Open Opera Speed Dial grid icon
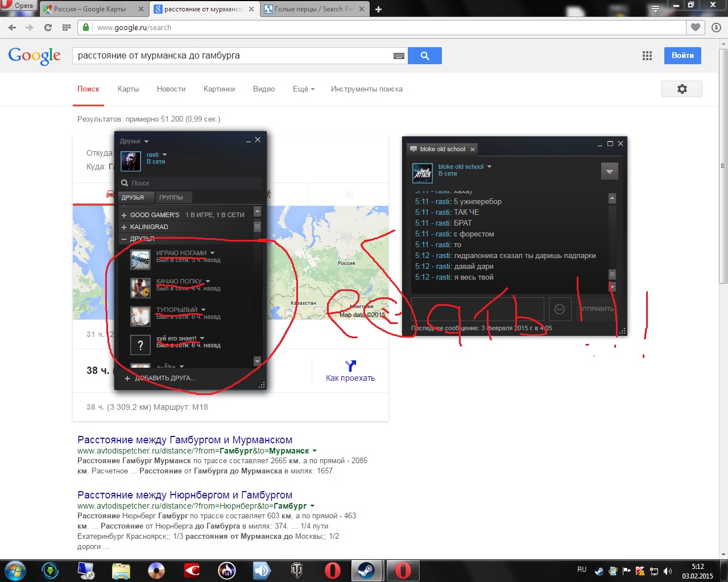This screenshot has width=728, height=582. [67, 27]
